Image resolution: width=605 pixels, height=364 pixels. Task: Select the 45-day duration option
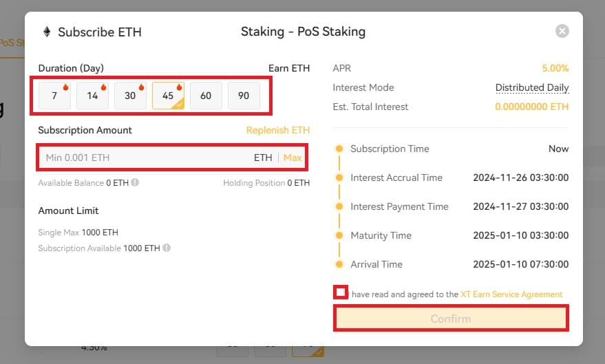pyautogui.click(x=168, y=96)
